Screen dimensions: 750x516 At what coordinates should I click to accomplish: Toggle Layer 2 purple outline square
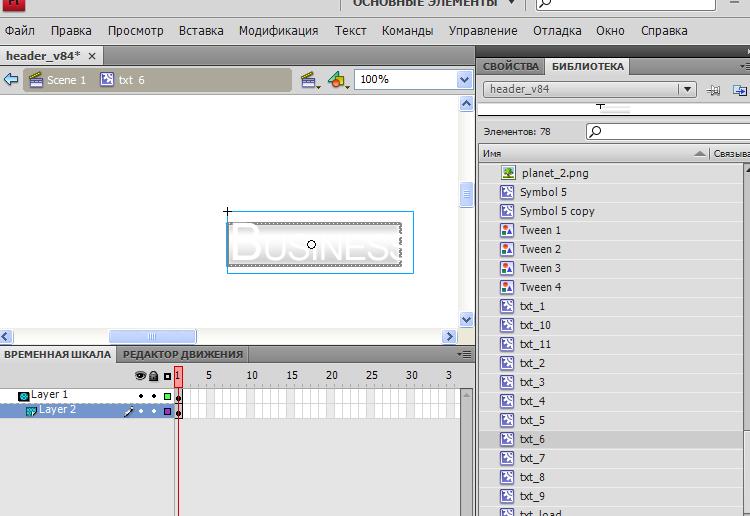click(167, 411)
